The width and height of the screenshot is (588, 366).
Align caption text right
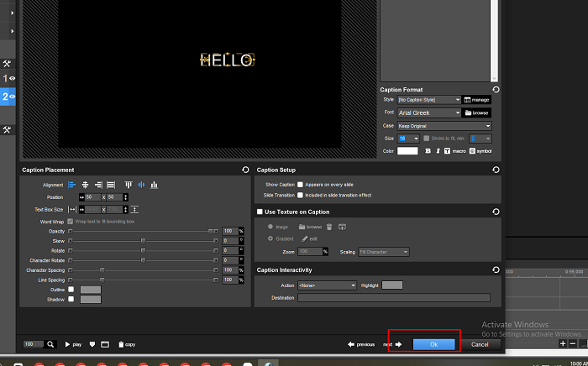coord(98,185)
